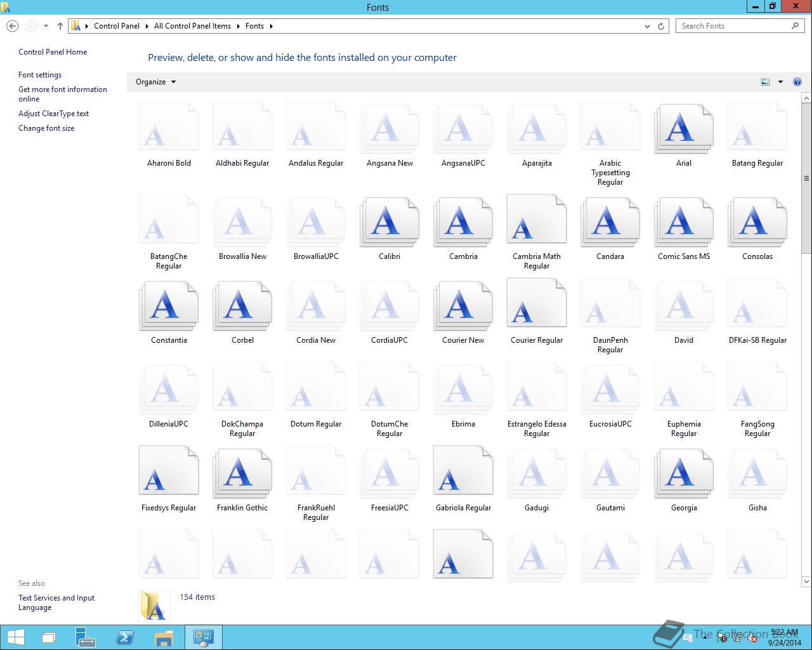Select the David font icon

tap(684, 307)
